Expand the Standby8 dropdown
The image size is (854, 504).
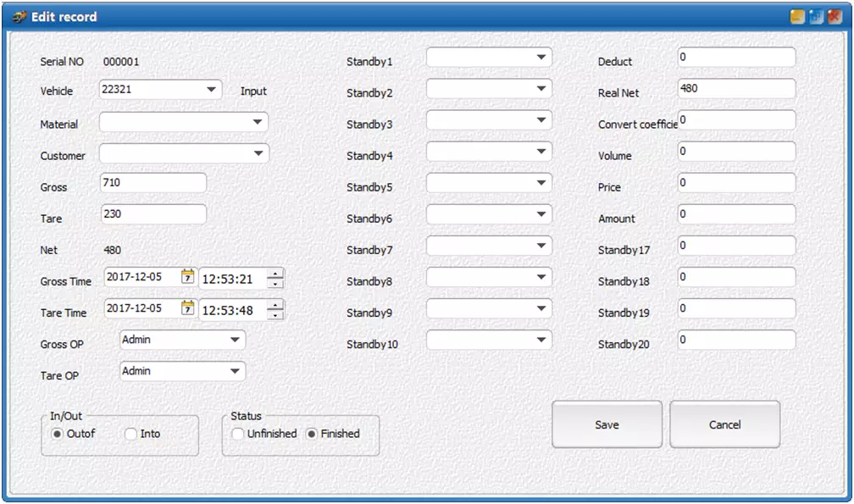489,277
